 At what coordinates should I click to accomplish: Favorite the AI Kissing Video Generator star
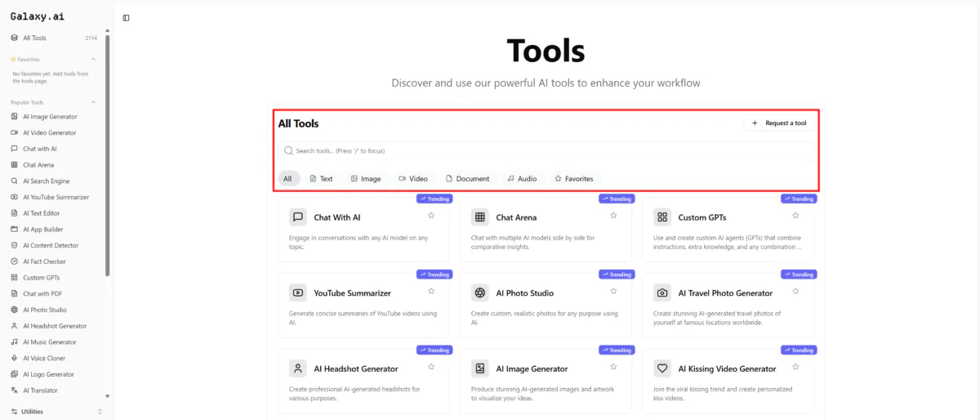[x=795, y=367]
